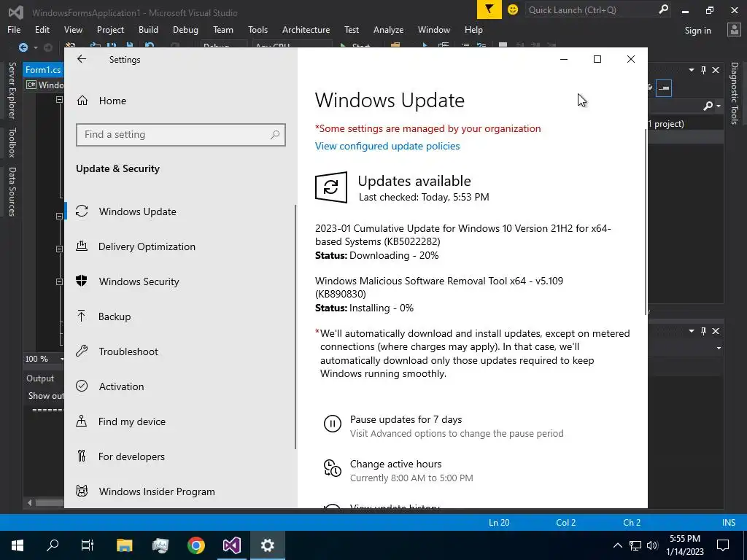Toggle the highlighted Preview Selected Items button in Solution Explorer
The image size is (747, 560).
[664, 88]
